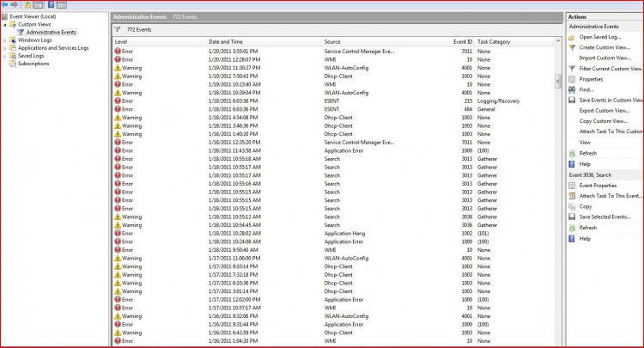Viewport: 644px width, 348px height.
Task: Click the event list scrollbar up arrow
Action: point(558,41)
